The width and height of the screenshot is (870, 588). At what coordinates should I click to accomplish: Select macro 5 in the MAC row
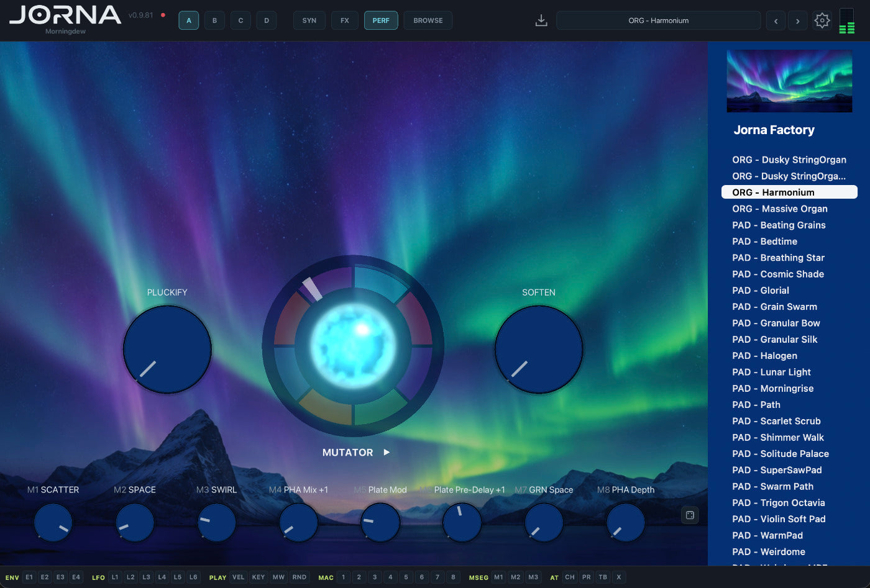406,577
